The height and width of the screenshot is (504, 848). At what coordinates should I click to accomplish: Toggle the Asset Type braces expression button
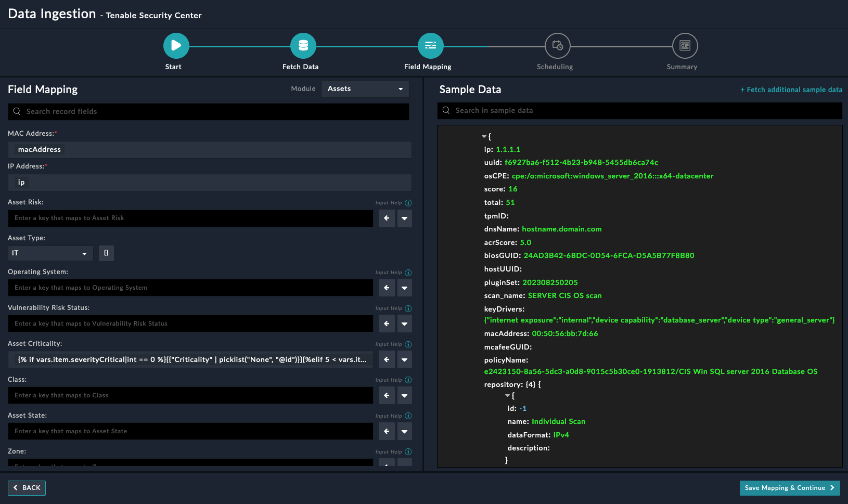tap(106, 253)
